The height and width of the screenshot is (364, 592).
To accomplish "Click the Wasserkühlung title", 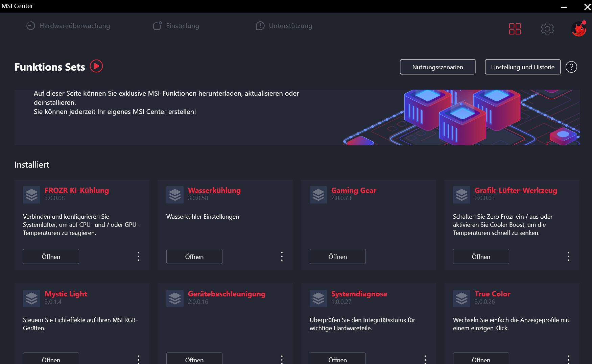I will click(214, 190).
